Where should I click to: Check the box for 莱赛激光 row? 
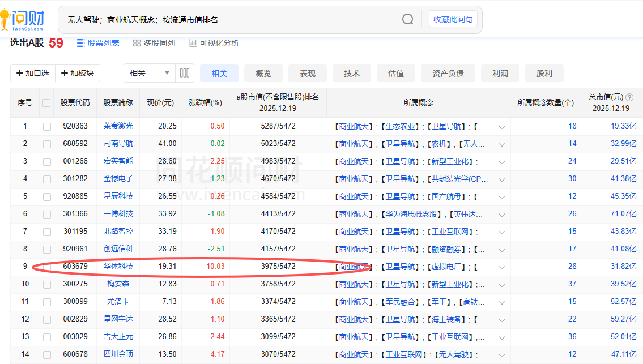coord(47,126)
